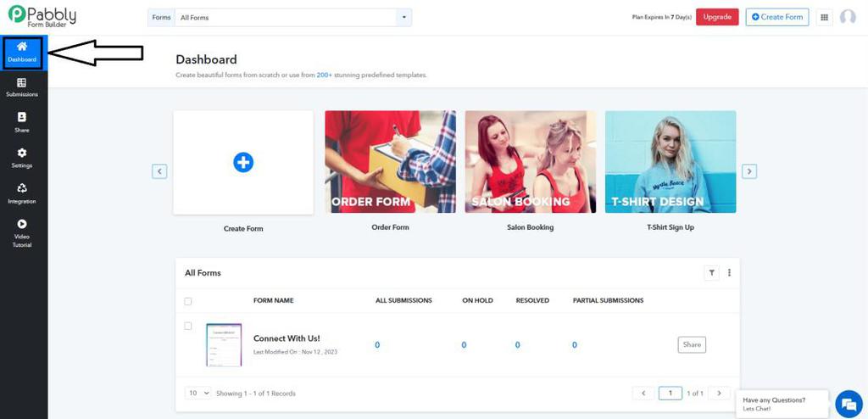Click Last Modified On Nov 12, 2023 text

pyautogui.click(x=295, y=352)
